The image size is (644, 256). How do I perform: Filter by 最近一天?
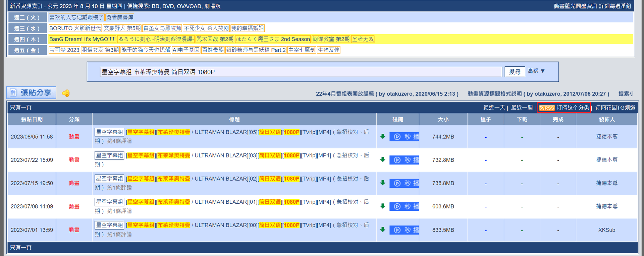pyautogui.click(x=494, y=108)
